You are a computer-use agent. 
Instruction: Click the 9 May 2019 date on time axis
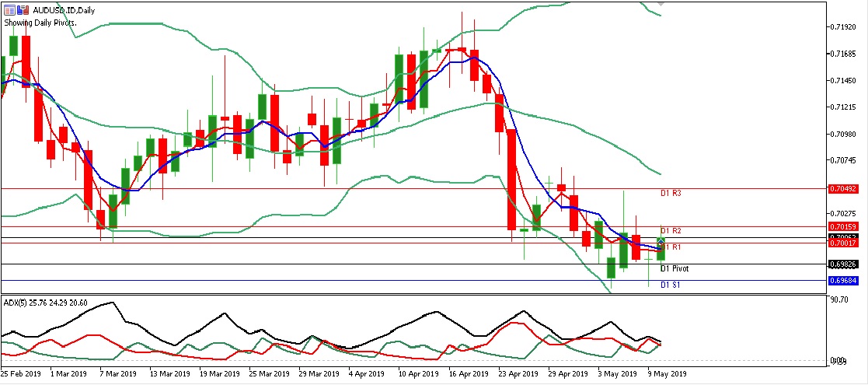(x=668, y=373)
